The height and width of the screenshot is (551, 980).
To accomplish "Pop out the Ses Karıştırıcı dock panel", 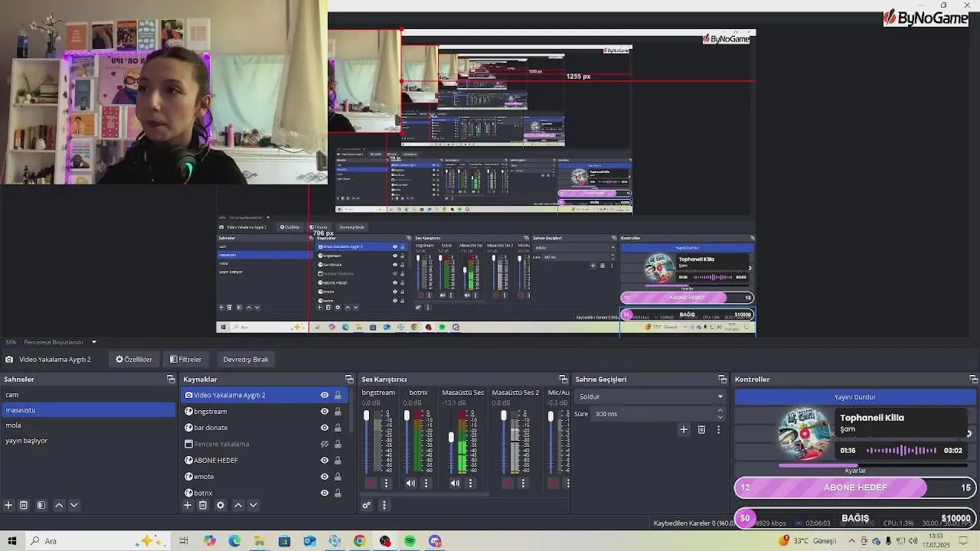I will point(563,380).
